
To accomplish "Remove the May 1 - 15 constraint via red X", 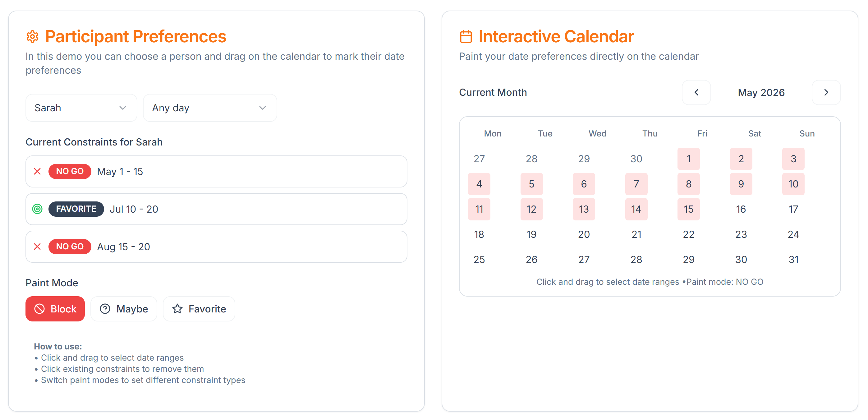I will coord(37,171).
